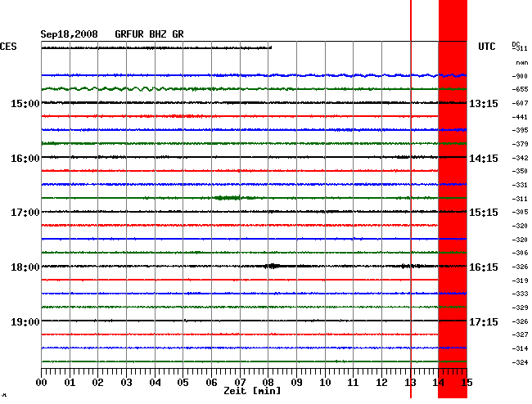Click the 10 minute axis label
The image size is (532, 404).
tap(325, 383)
